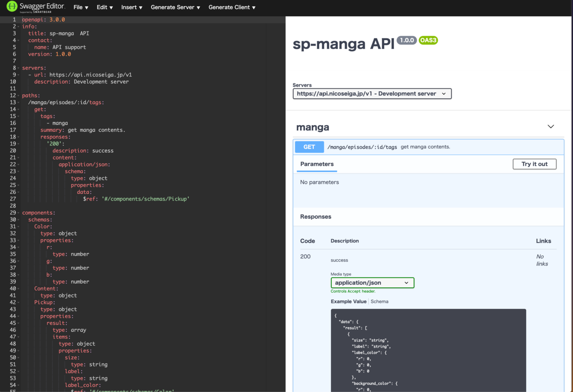
Task: Click the GET method badge
Action: [x=309, y=147]
